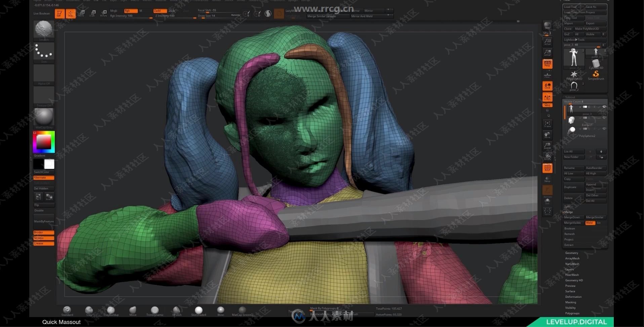Image resolution: width=644 pixels, height=327 pixels.
Task: Collapse the Merge section
Action: pyautogui.click(x=568, y=212)
